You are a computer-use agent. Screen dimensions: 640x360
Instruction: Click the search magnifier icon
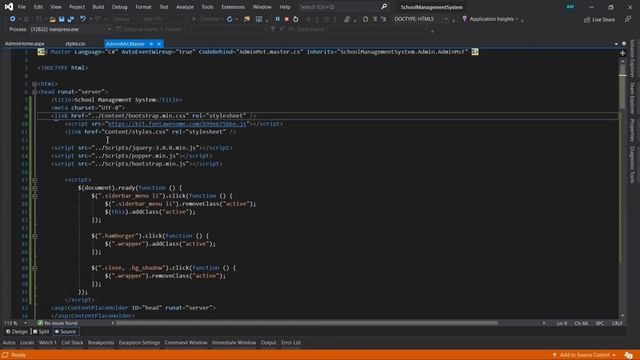pos(384,7)
